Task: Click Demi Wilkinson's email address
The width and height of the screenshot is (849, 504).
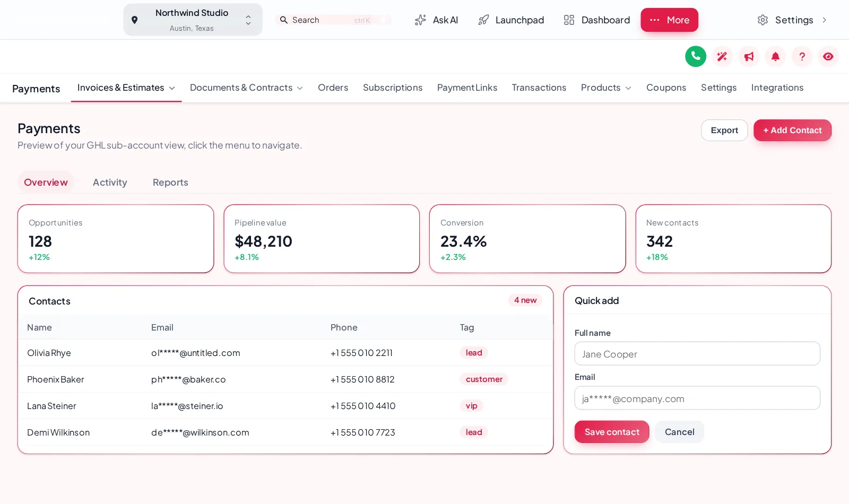Action: click(200, 432)
